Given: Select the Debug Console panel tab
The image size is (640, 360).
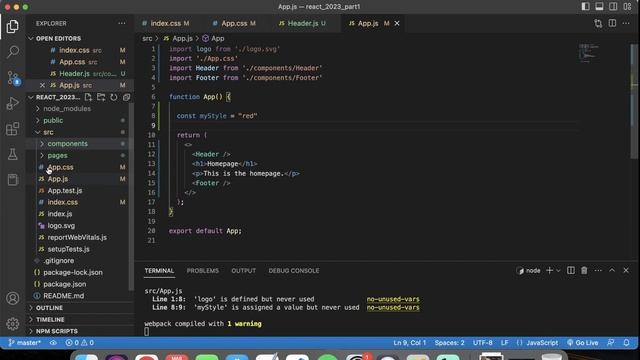Looking at the screenshot, I should pos(294,271).
